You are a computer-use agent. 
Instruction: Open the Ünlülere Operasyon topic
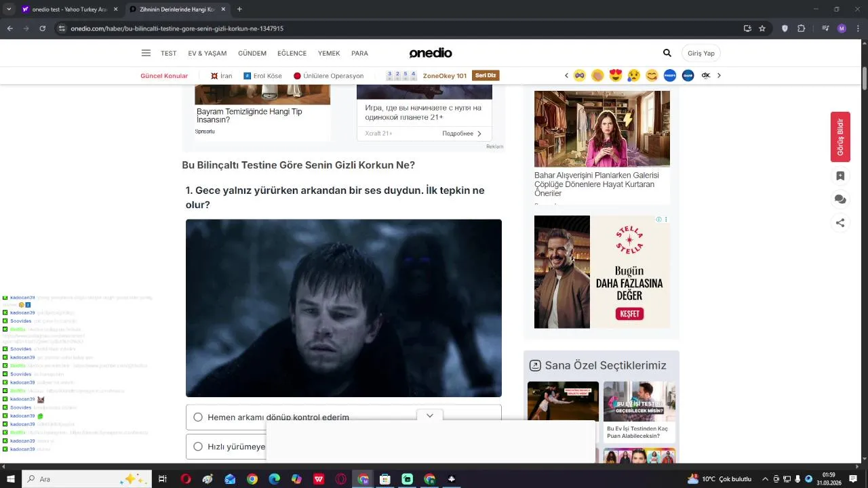(x=329, y=76)
